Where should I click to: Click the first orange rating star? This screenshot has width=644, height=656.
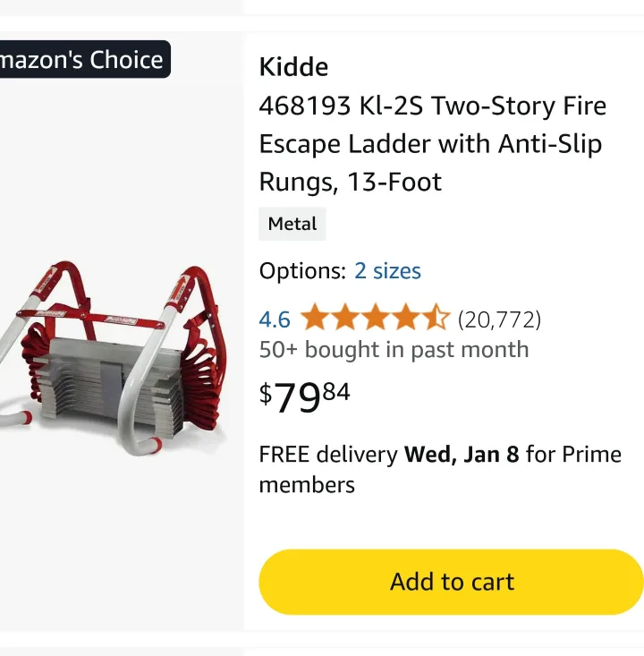(x=314, y=318)
